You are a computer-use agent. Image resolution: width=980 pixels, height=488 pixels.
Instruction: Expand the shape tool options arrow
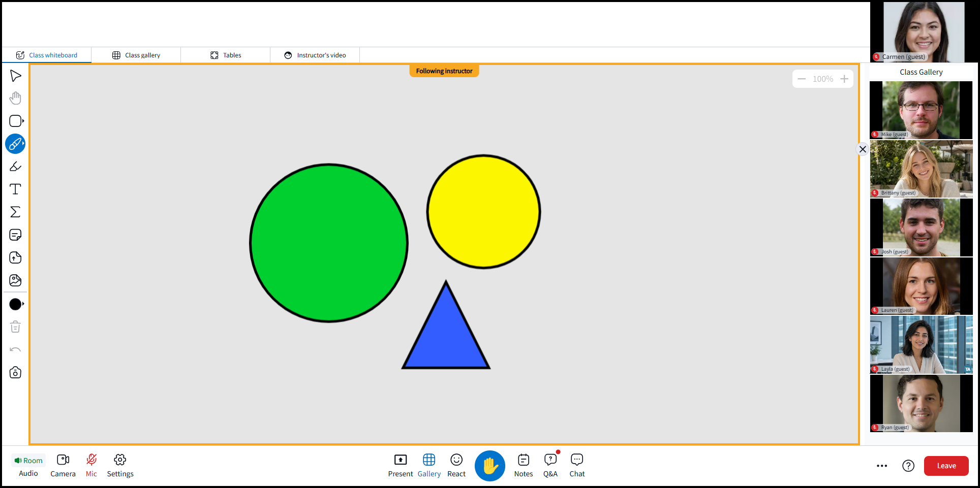coord(23,121)
